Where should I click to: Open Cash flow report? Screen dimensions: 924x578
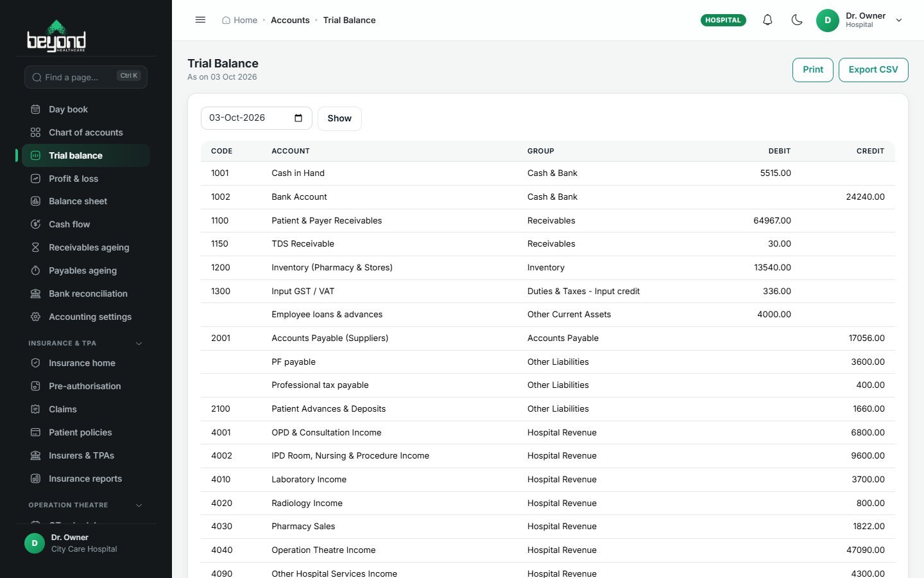86,224
